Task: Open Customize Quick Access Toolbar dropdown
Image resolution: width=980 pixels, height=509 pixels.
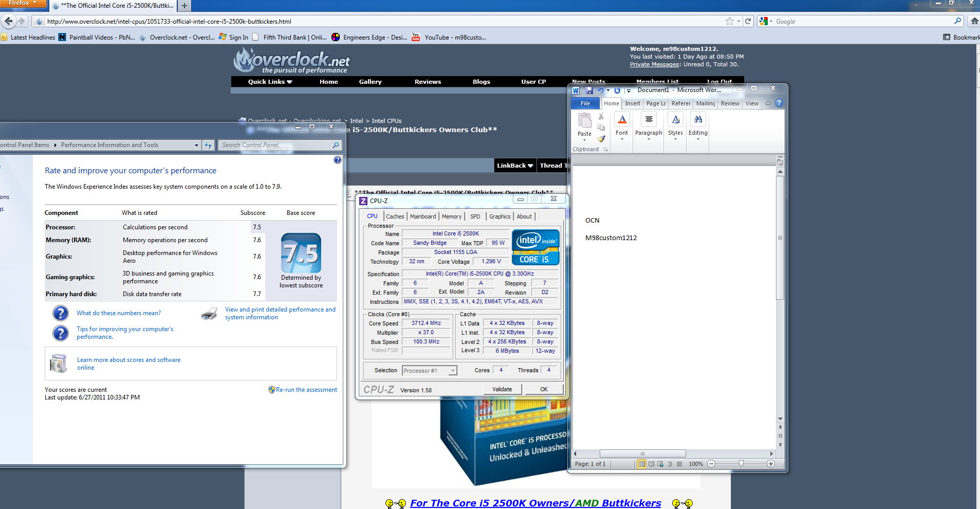Action: tap(628, 90)
